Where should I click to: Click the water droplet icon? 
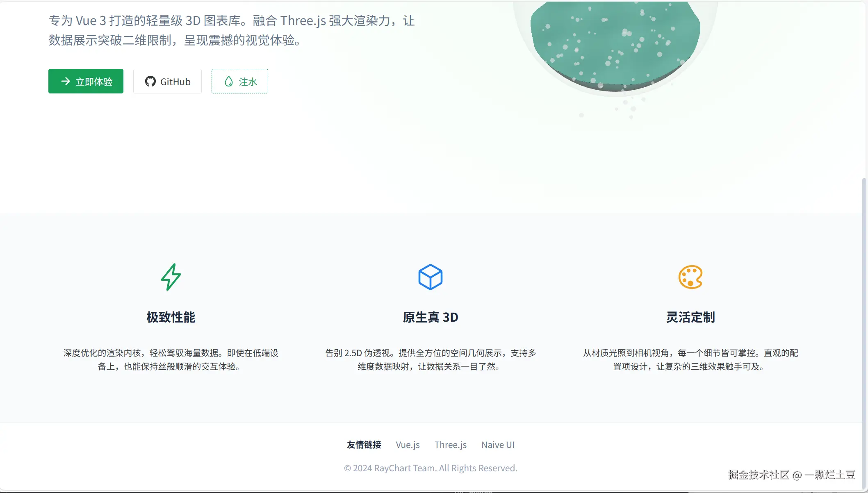(x=229, y=81)
